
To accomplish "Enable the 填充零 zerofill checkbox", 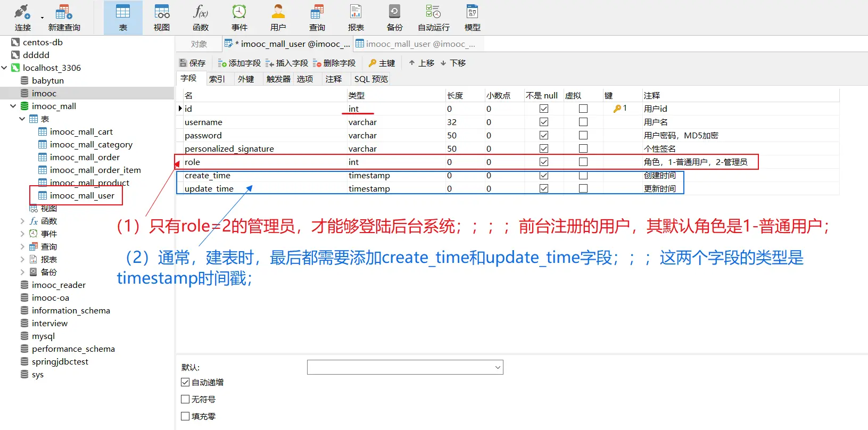I will [x=185, y=416].
